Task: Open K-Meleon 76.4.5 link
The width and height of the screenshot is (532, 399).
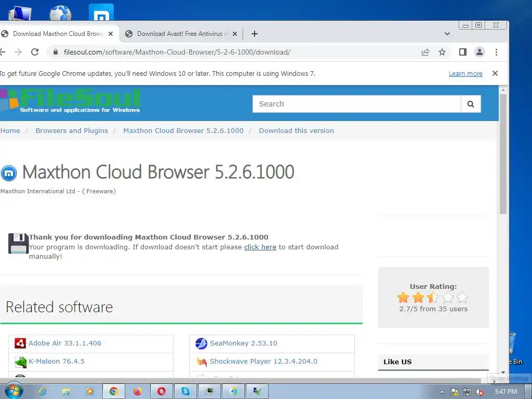Action: pos(56,362)
